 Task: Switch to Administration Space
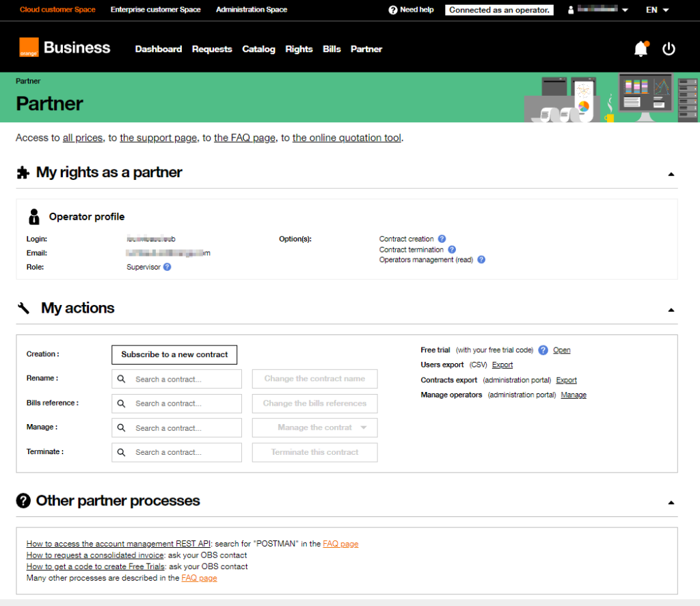click(252, 10)
